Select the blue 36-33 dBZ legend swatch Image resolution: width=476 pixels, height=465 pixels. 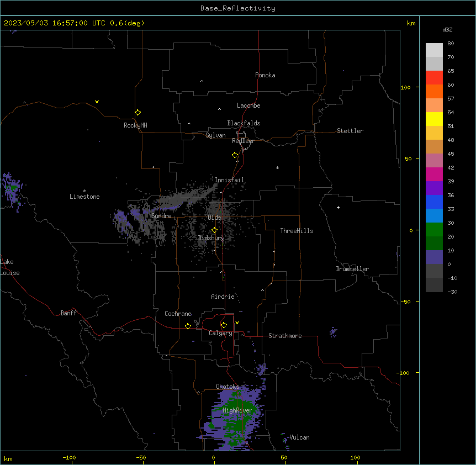pyautogui.click(x=434, y=202)
